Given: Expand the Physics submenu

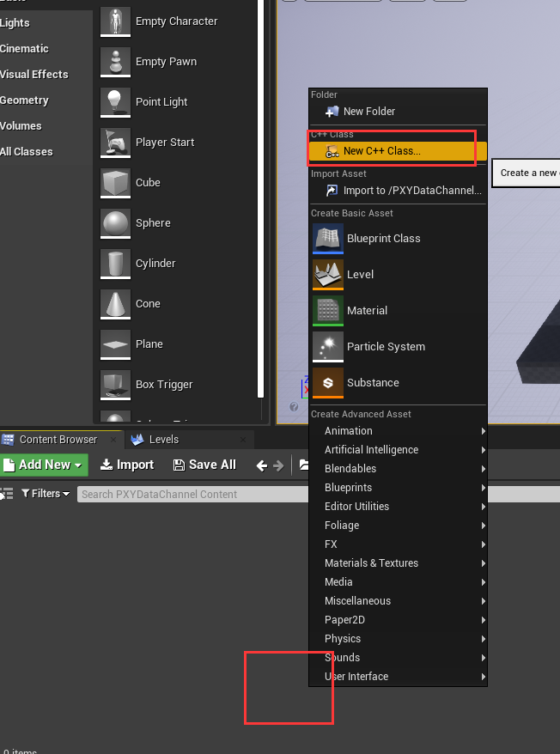Looking at the screenshot, I should tap(398, 639).
